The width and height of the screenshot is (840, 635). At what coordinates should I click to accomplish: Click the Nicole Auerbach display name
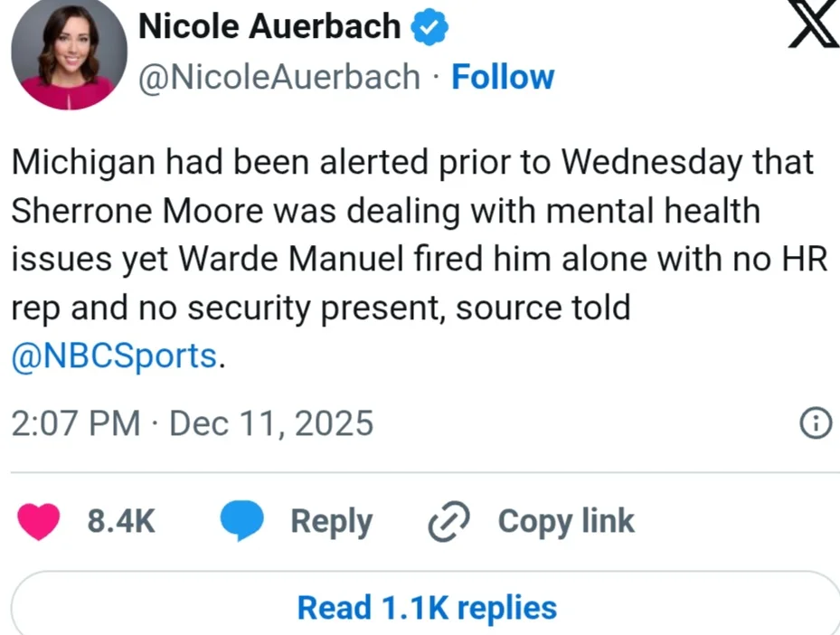tap(269, 27)
